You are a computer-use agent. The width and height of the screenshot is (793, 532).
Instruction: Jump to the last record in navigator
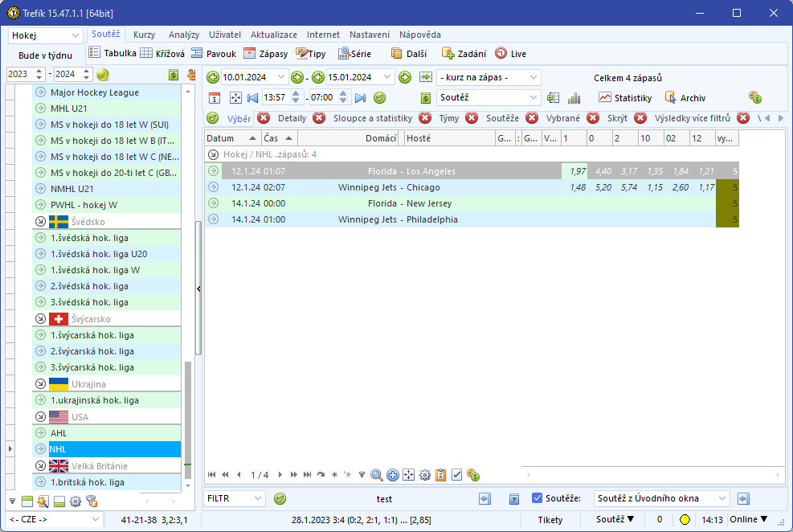point(307,475)
